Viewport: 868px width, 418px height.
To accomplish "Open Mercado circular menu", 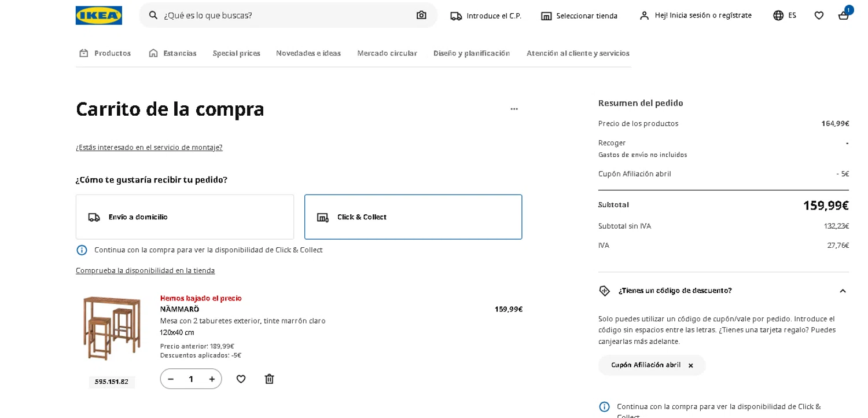I will coord(387,53).
